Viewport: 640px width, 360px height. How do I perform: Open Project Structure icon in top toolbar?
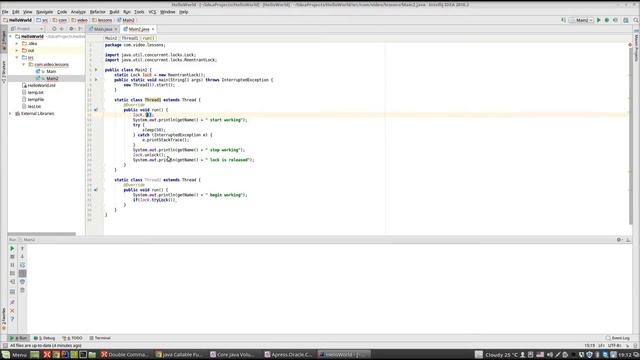click(x=626, y=20)
